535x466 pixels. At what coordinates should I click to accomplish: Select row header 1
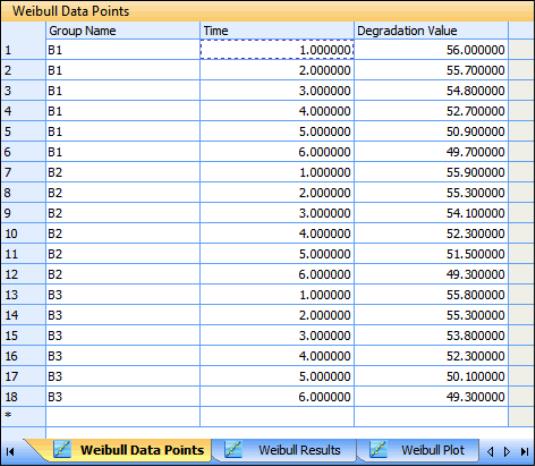pyautogui.click(x=23, y=50)
